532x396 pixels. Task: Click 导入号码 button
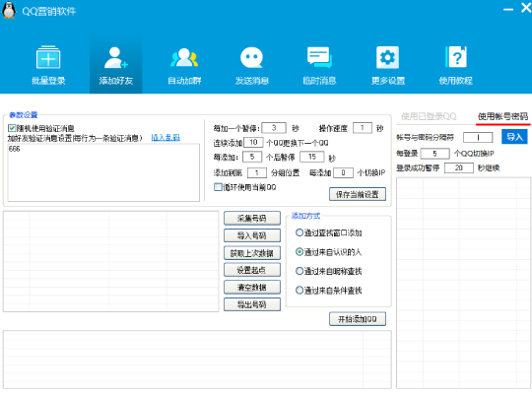(252, 235)
